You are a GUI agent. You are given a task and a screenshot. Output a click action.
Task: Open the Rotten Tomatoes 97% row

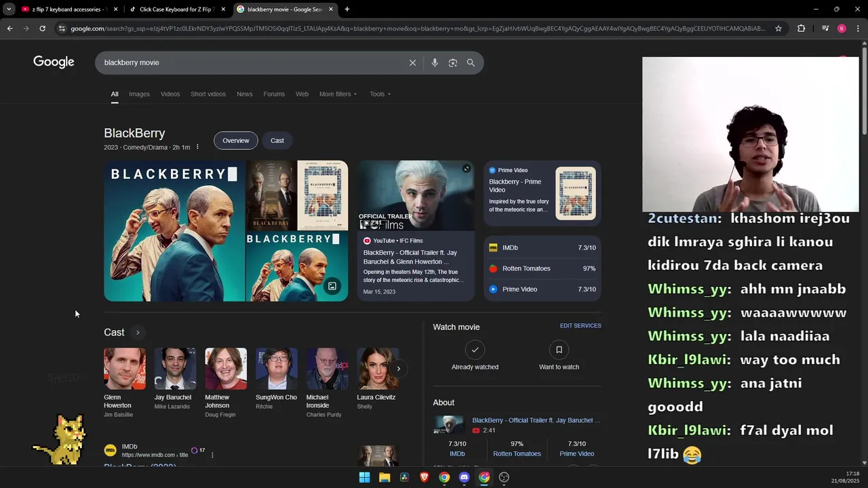[542, 268]
